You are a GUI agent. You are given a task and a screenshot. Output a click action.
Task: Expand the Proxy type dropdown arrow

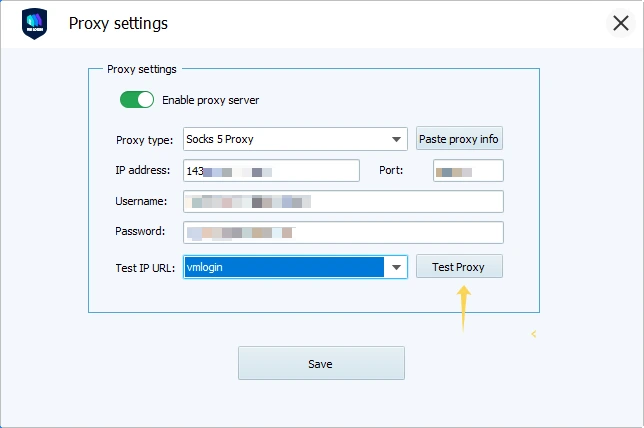pyautogui.click(x=396, y=139)
